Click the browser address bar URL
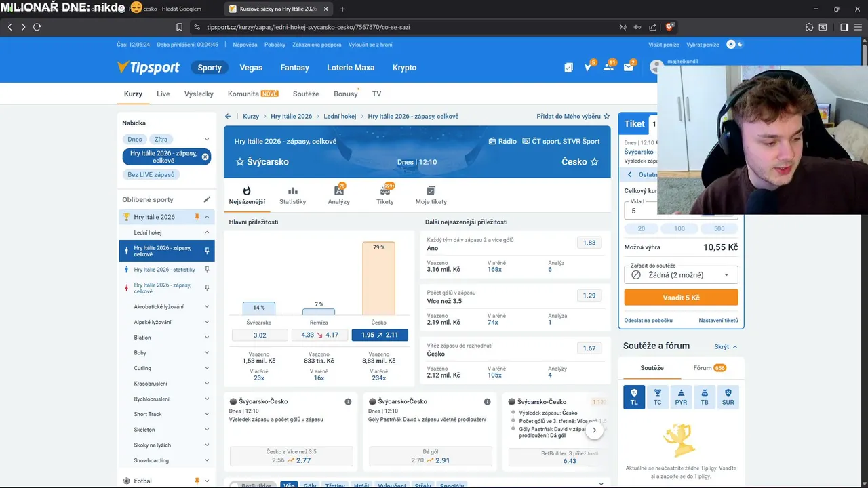Viewport: 868px width, 488px height. tap(308, 27)
